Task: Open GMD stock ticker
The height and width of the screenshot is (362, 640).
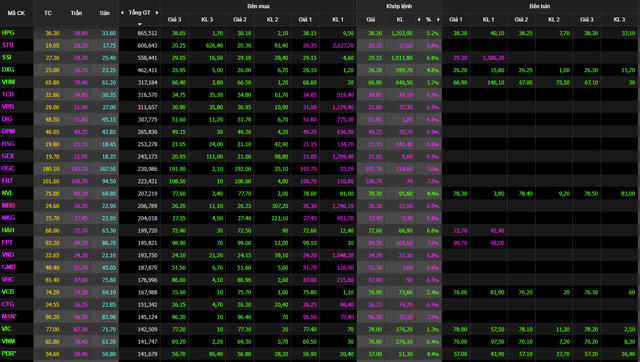Action: [8, 267]
